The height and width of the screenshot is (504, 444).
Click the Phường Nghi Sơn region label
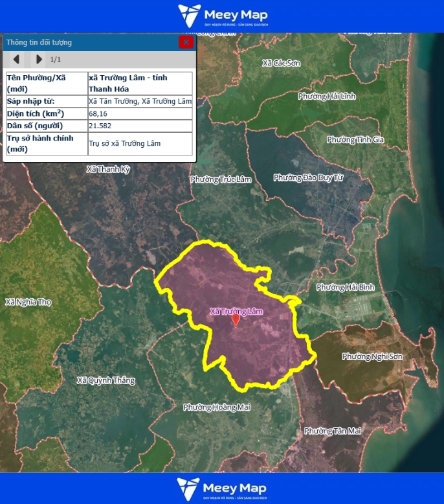coord(372,357)
